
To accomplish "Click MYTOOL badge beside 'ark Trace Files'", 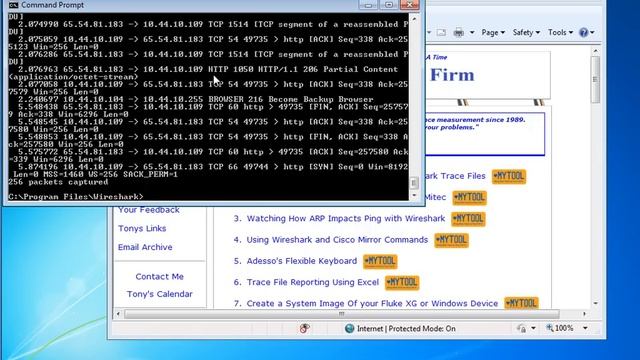I will coord(509,176).
